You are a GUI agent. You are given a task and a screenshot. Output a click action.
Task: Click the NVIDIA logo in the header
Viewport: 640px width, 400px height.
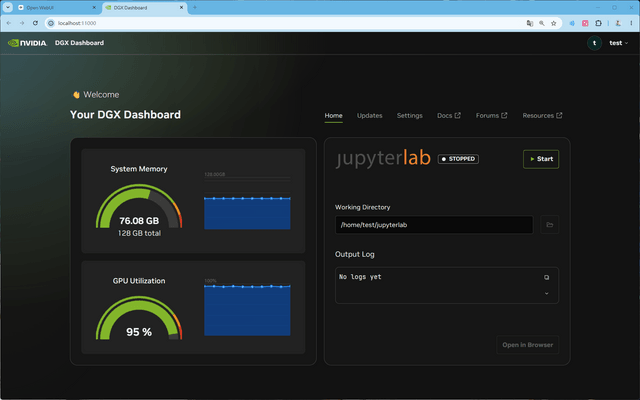[x=27, y=43]
